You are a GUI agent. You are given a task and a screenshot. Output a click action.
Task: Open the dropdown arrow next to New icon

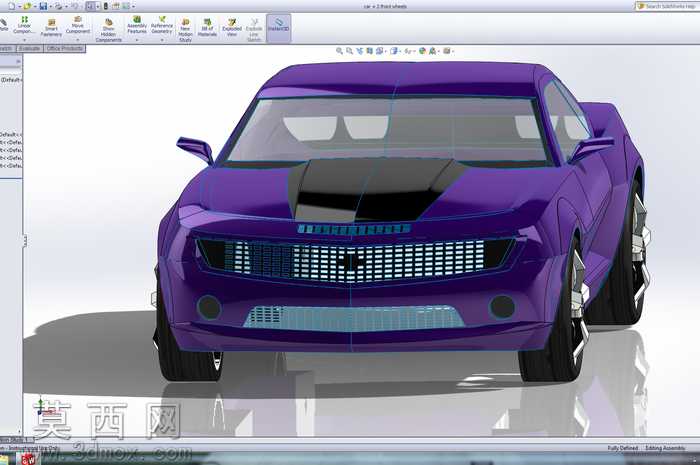[x=19, y=7]
